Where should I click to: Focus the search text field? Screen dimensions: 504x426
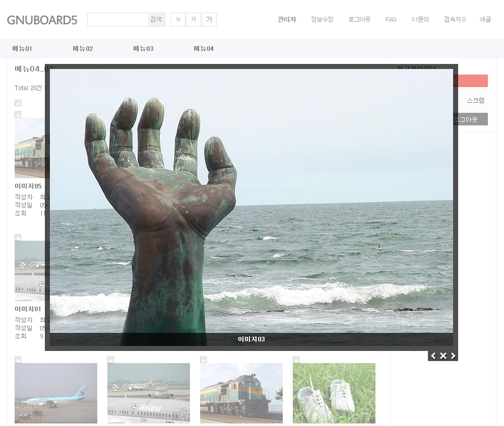[117, 20]
